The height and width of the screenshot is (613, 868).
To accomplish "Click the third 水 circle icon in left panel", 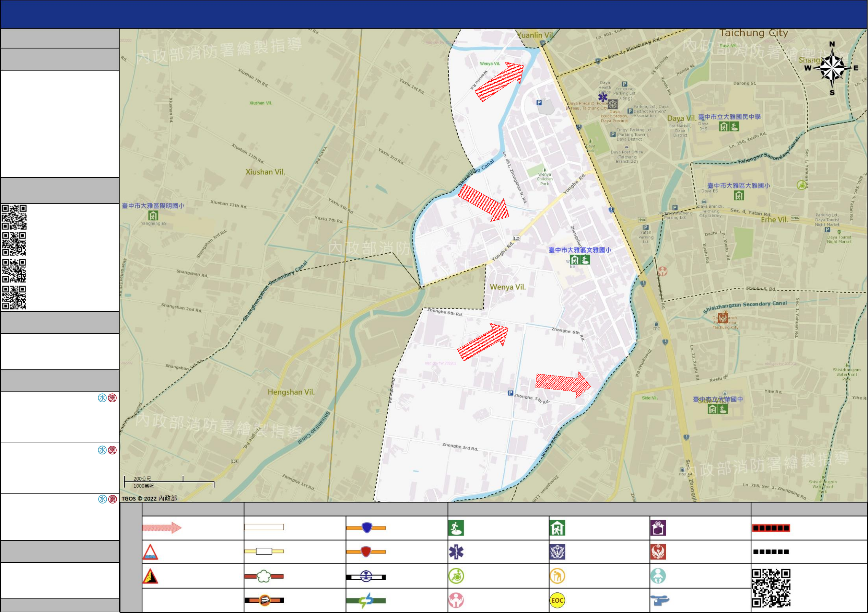I will [x=102, y=499].
